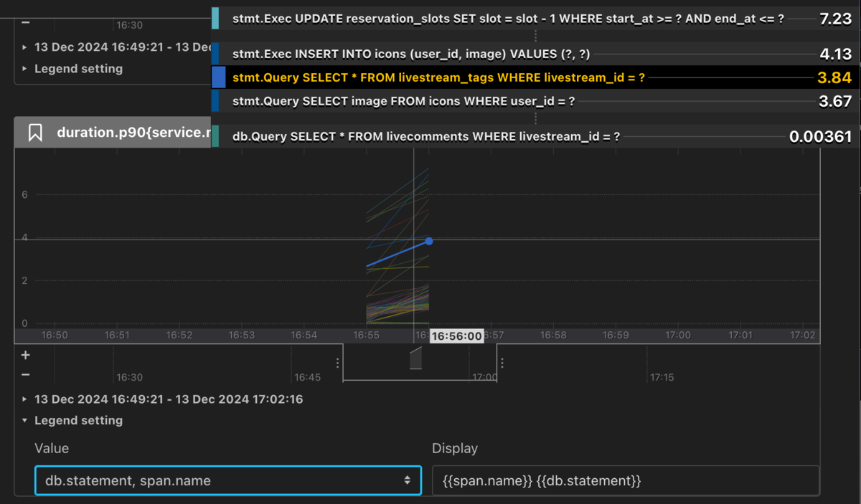Select highlighted SELECT FROM livestream_tags statement
This screenshot has width=861, height=504.
438,77
